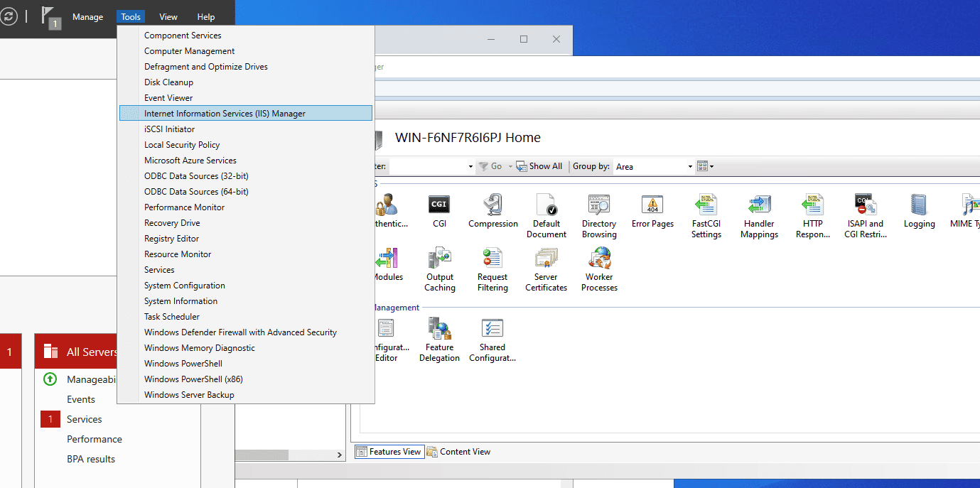Open Services link under All Servers

point(84,419)
